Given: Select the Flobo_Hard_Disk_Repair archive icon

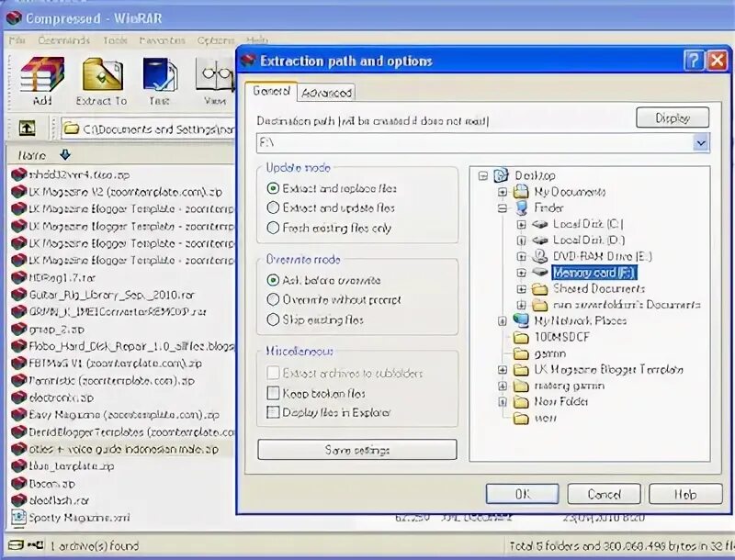Looking at the screenshot, I should click(x=18, y=346).
